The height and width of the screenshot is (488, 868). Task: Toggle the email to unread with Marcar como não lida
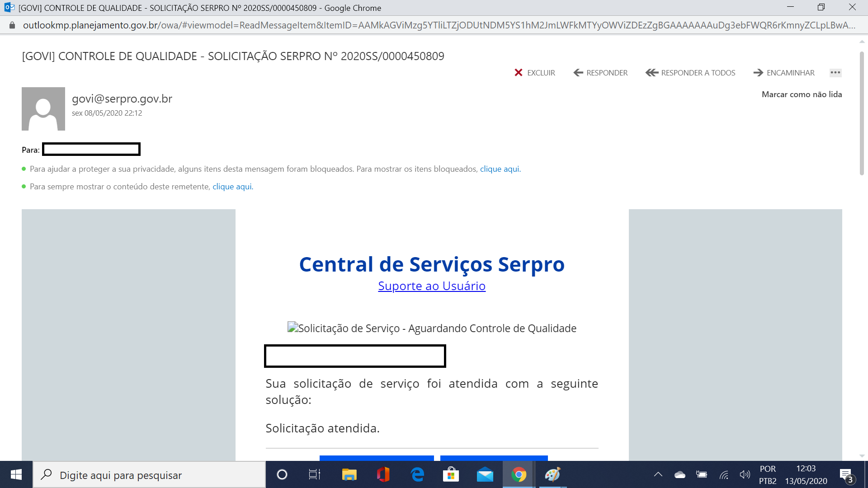[x=802, y=94]
